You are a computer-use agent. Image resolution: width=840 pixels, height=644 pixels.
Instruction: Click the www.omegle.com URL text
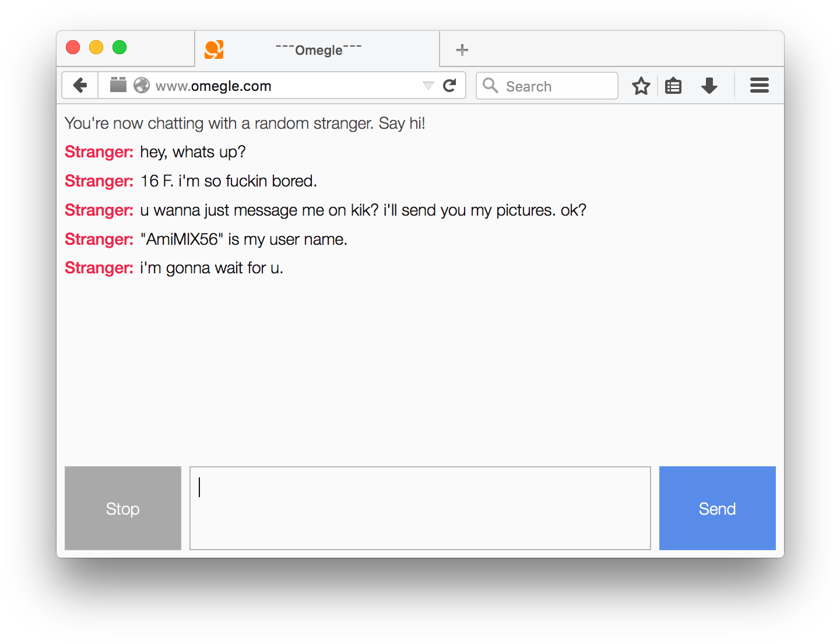[213, 86]
